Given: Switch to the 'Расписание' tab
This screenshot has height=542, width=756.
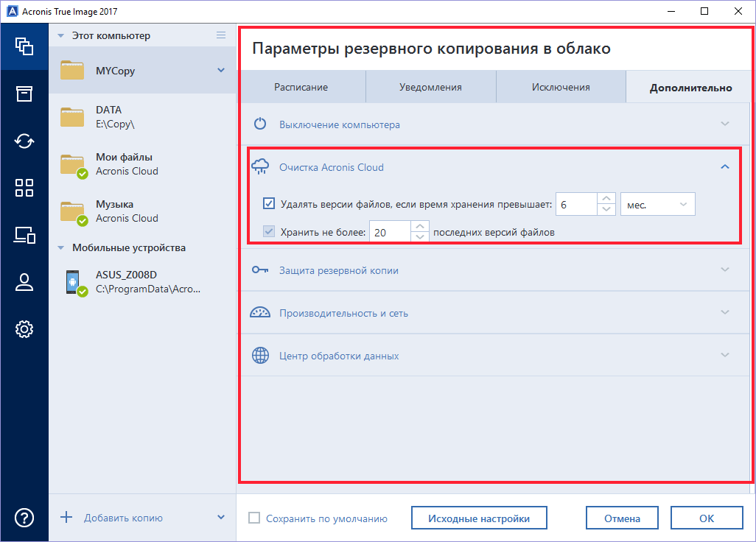Looking at the screenshot, I should pos(301,87).
